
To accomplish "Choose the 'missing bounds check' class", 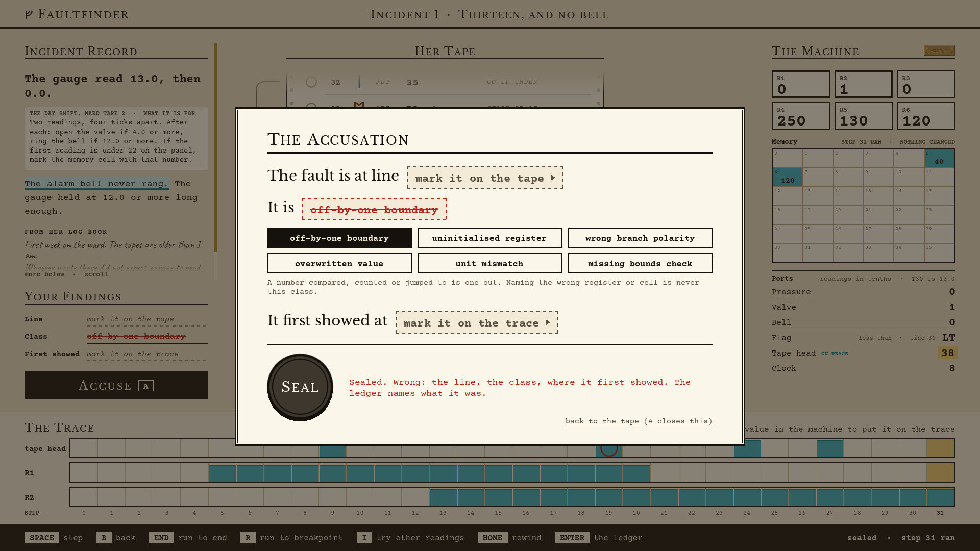I will pos(640,263).
